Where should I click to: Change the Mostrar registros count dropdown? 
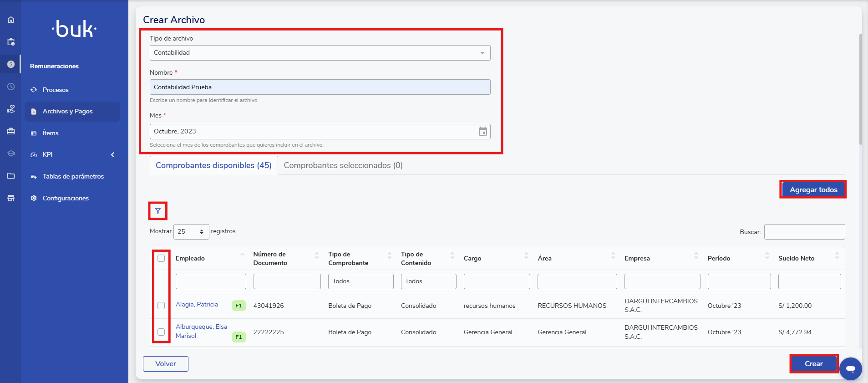[191, 231]
